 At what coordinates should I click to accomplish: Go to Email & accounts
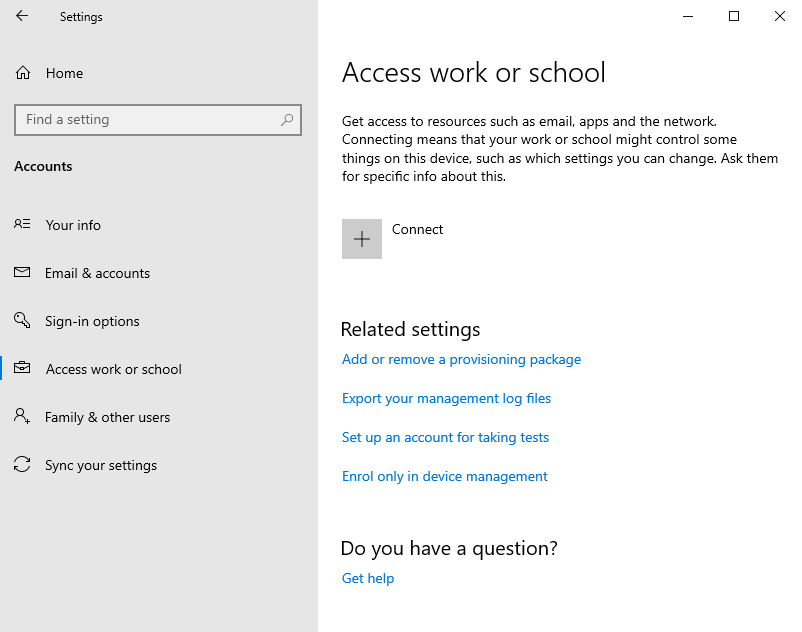tap(97, 273)
